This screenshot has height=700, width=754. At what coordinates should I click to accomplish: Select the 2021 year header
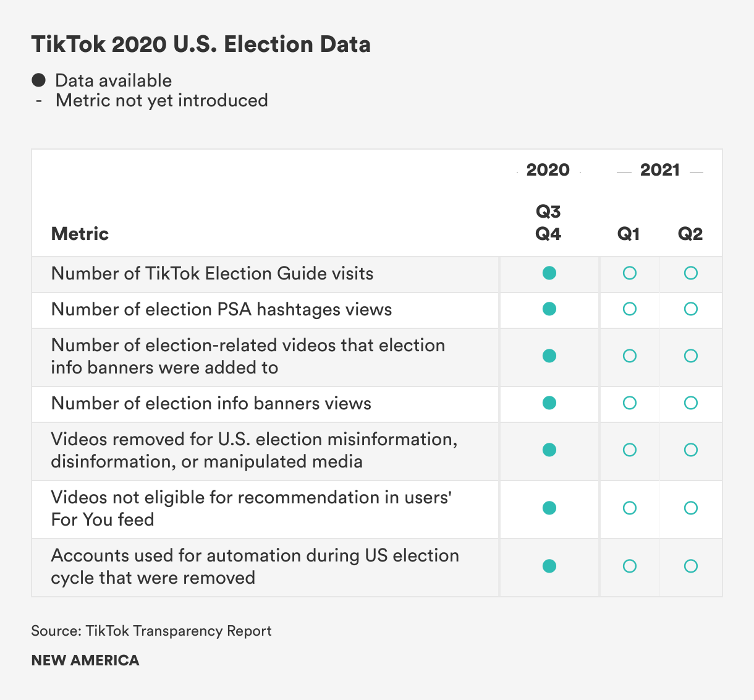[659, 170]
